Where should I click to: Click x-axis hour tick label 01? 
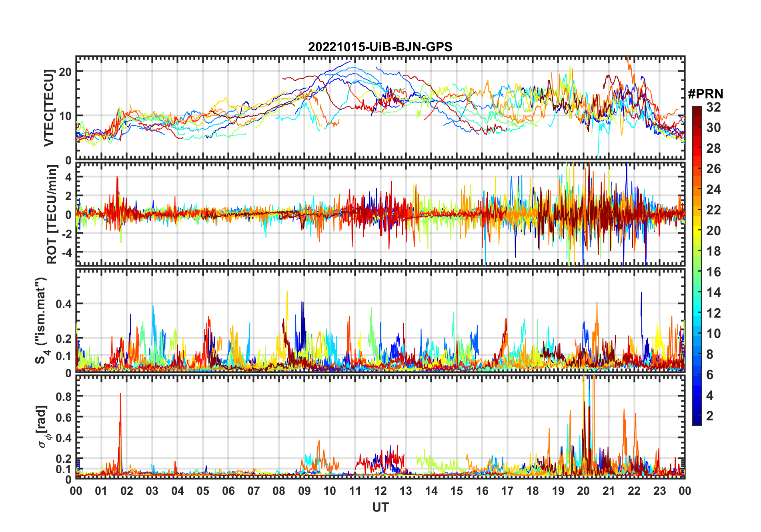coord(101,491)
